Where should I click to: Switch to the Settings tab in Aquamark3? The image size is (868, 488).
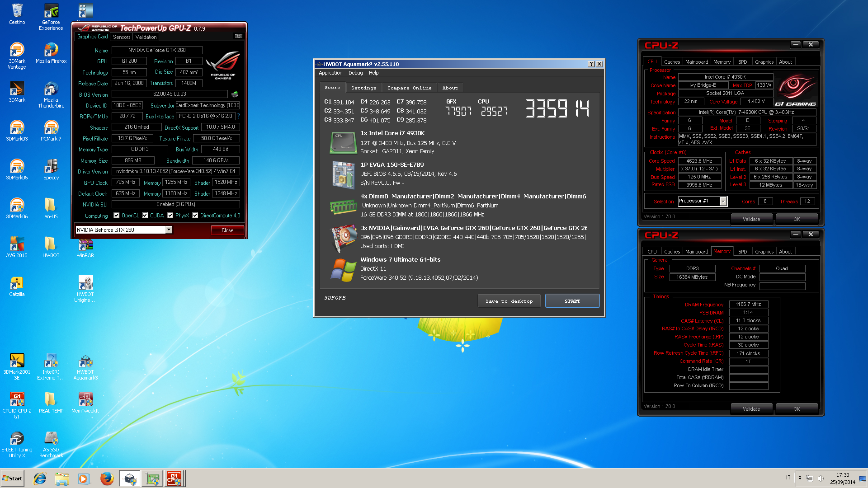363,88
